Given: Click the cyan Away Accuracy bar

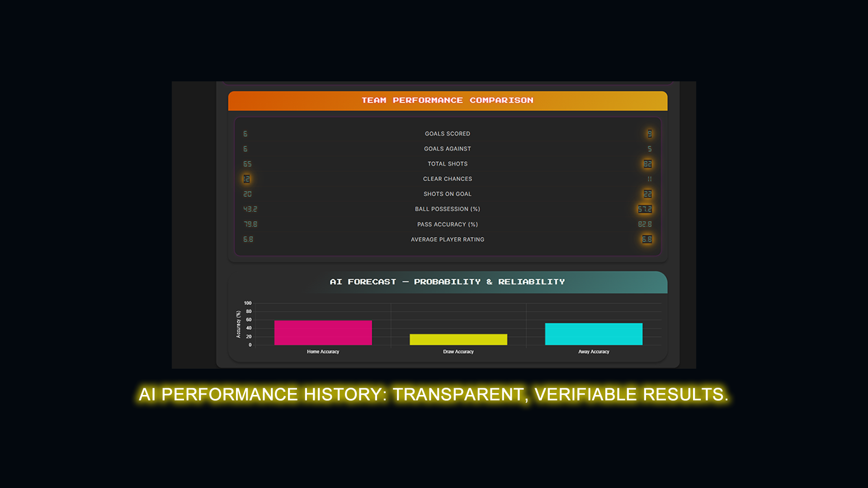Looking at the screenshot, I should 593,334.
